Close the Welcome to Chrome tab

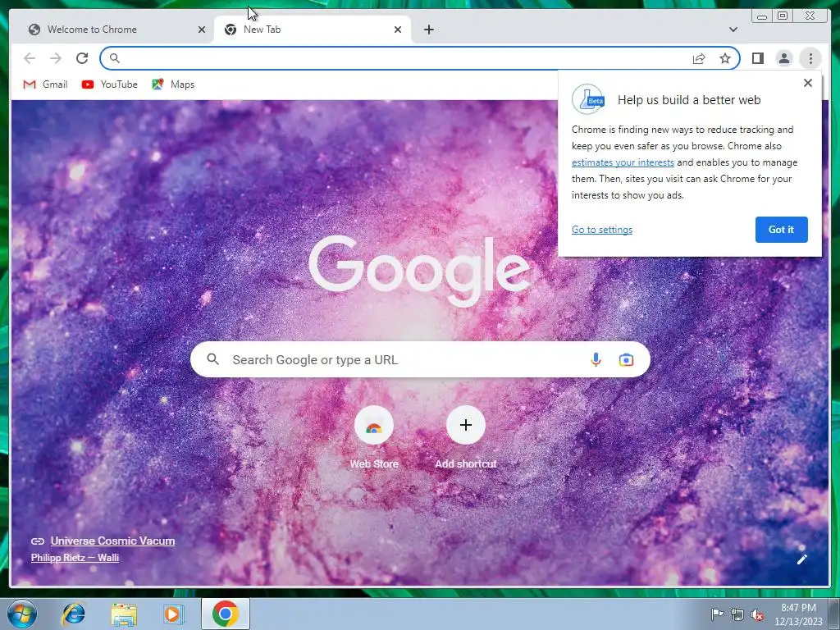(202, 30)
